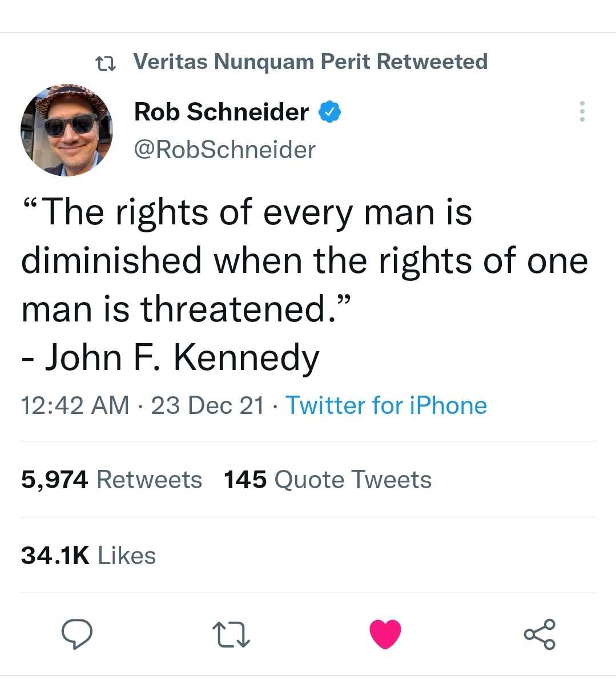
Task: See the 34.1K Likes list
Action: tap(88, 556)
